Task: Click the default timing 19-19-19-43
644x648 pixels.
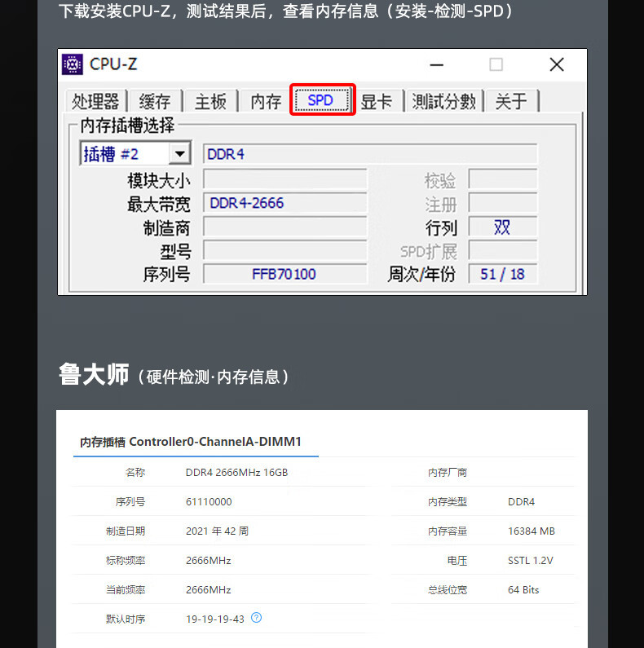Action: click(215, 619)
